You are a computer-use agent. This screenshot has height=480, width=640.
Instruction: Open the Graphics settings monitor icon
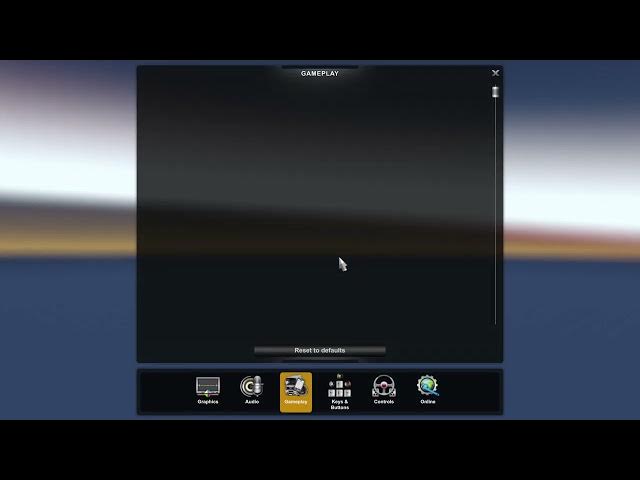click(208, 386)
